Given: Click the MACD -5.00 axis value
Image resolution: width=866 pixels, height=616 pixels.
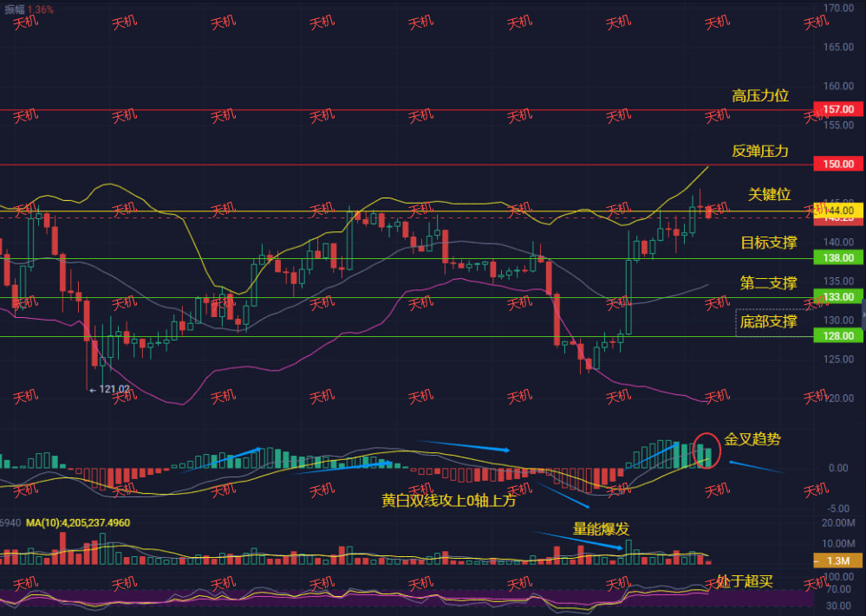Looking at the screenshot, I should pos(838,509).
